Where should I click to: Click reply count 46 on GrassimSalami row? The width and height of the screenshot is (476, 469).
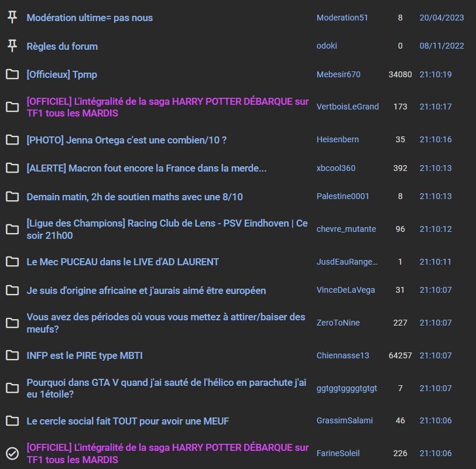pyautogui.click(x=400, y=420)
